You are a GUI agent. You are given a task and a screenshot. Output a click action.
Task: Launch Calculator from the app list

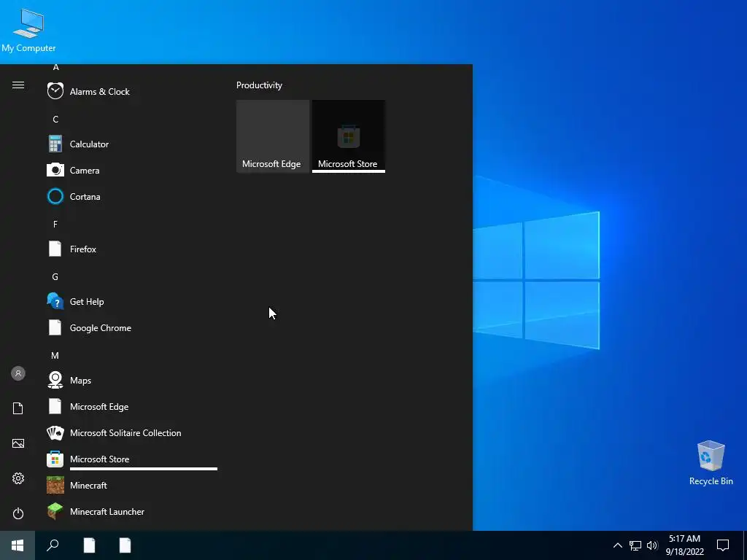click(132, 144)
